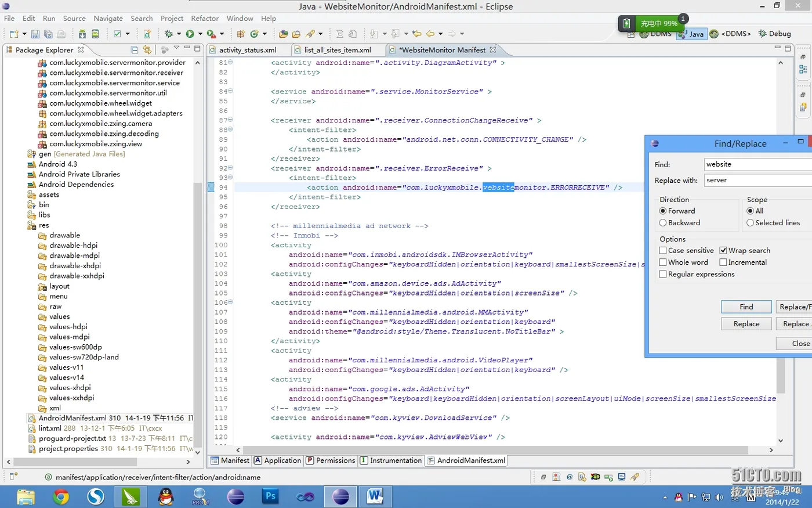Click the Chrome icon in the taskbar

coord(61,496)
